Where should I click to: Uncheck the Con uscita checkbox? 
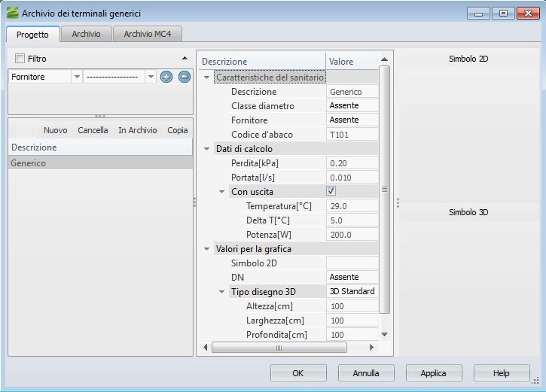click(x=331, y=191)
